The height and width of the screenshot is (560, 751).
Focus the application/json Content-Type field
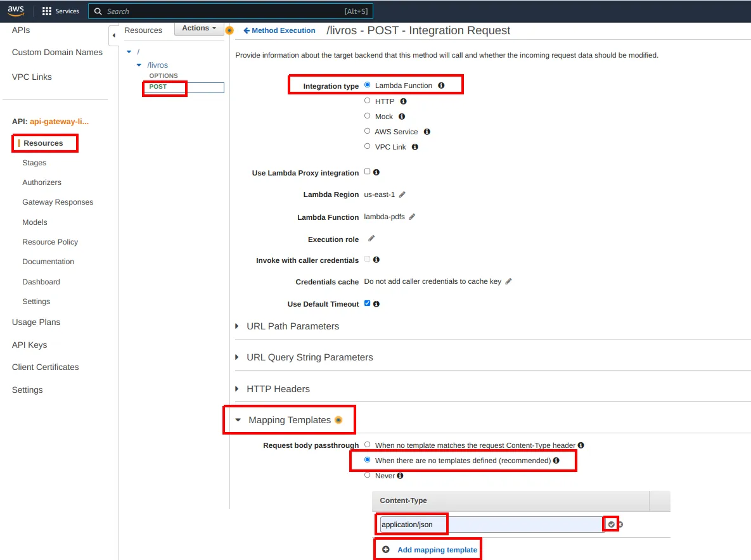(492, 525)
